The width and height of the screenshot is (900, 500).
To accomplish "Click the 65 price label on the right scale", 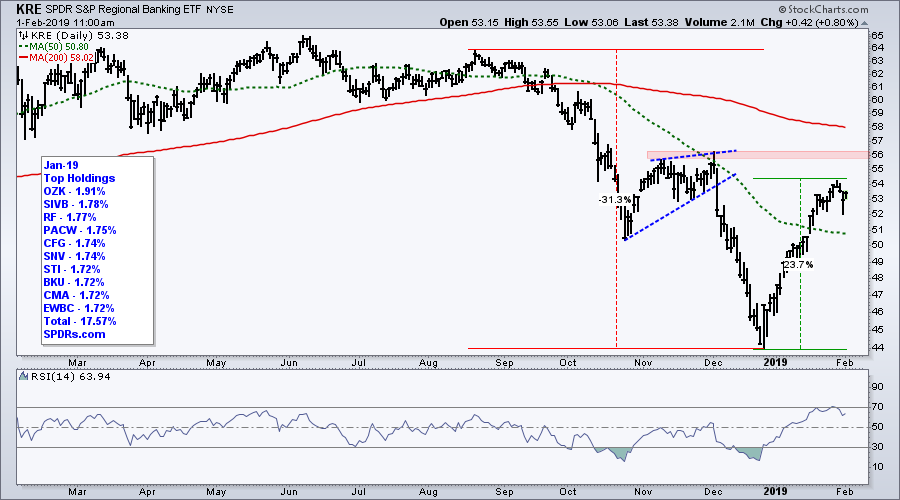I will point(878,36).
